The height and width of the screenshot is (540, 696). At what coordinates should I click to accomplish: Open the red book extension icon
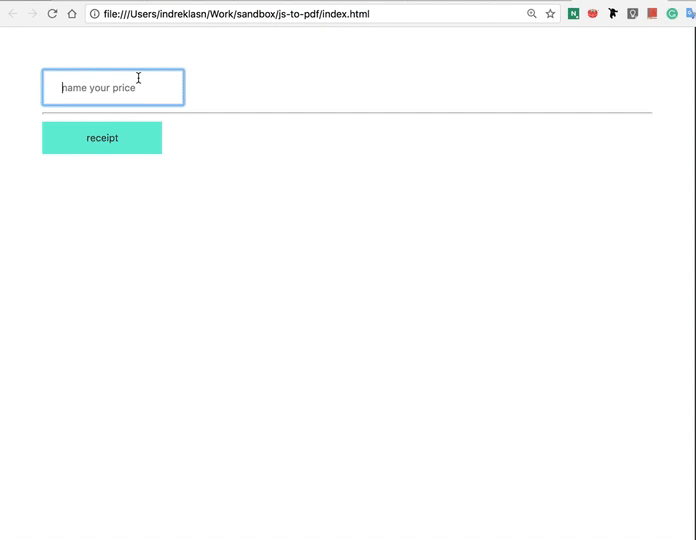click(x=652, y=14)
